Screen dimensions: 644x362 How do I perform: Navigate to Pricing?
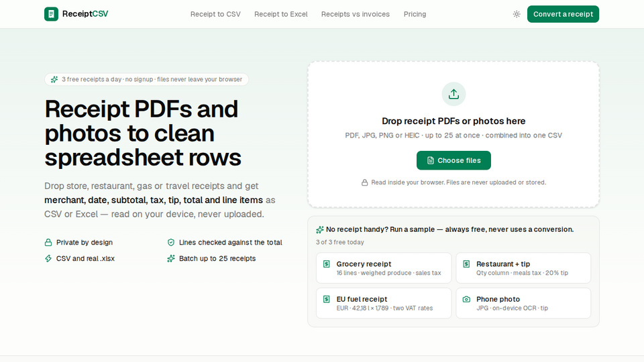pyautogui.click(x=415, y=14)
